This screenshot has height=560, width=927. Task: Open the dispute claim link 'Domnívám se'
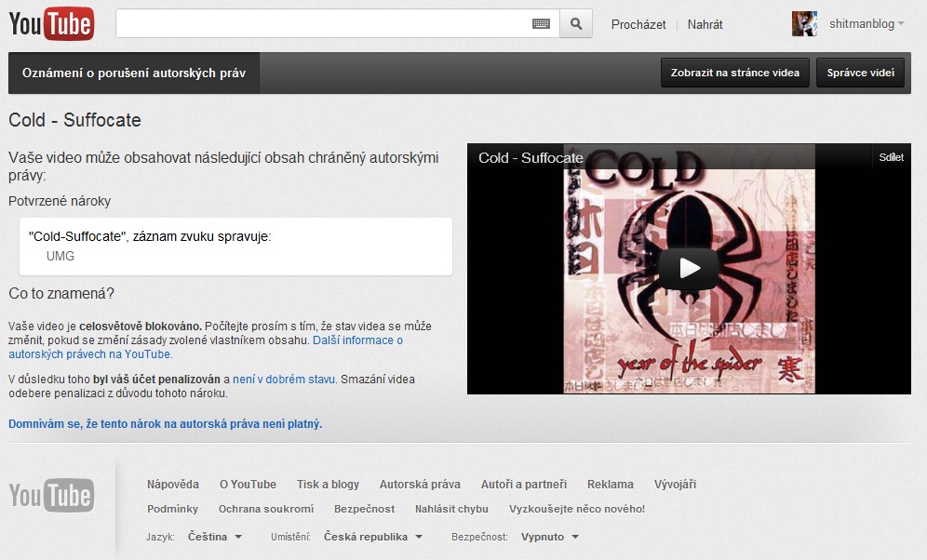point(165,423)
